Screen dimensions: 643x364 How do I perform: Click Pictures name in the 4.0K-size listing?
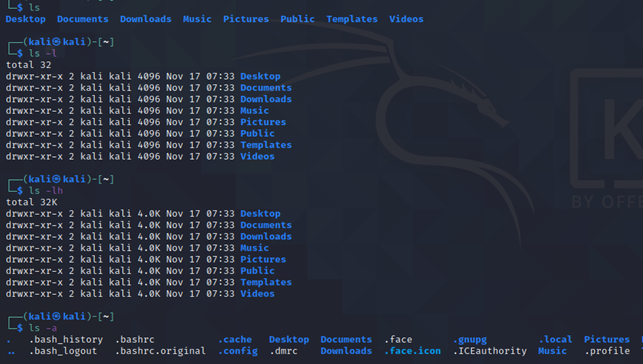click(x=263, y=259)
